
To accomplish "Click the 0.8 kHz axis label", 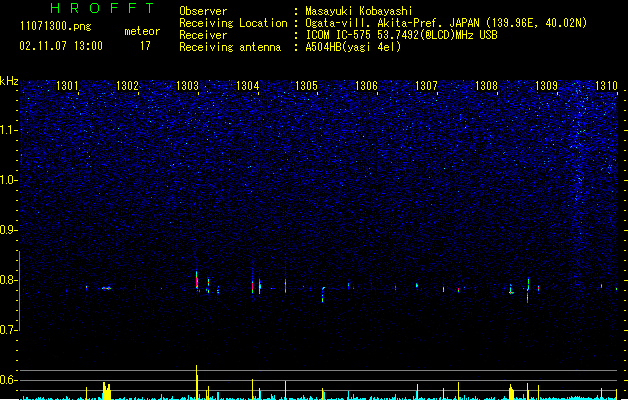I will point(9,280).
